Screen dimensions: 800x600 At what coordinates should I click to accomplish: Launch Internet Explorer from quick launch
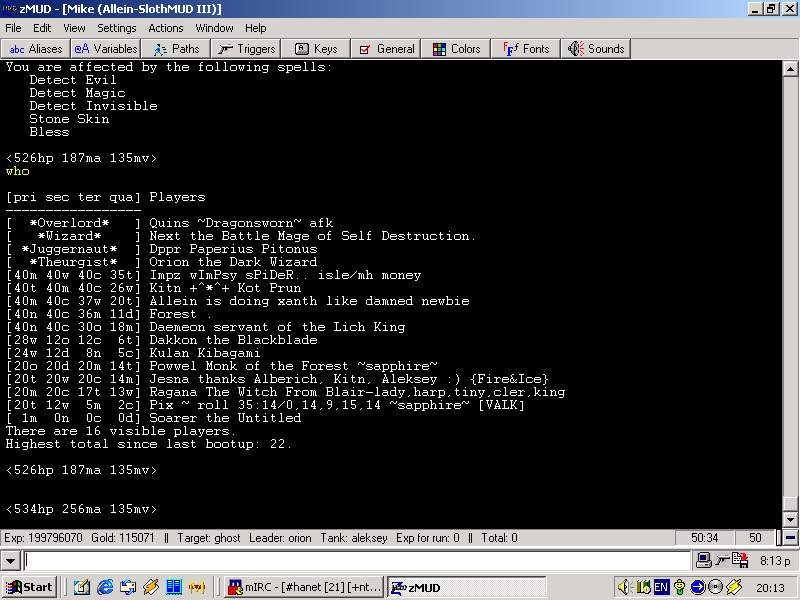(105, 587)
